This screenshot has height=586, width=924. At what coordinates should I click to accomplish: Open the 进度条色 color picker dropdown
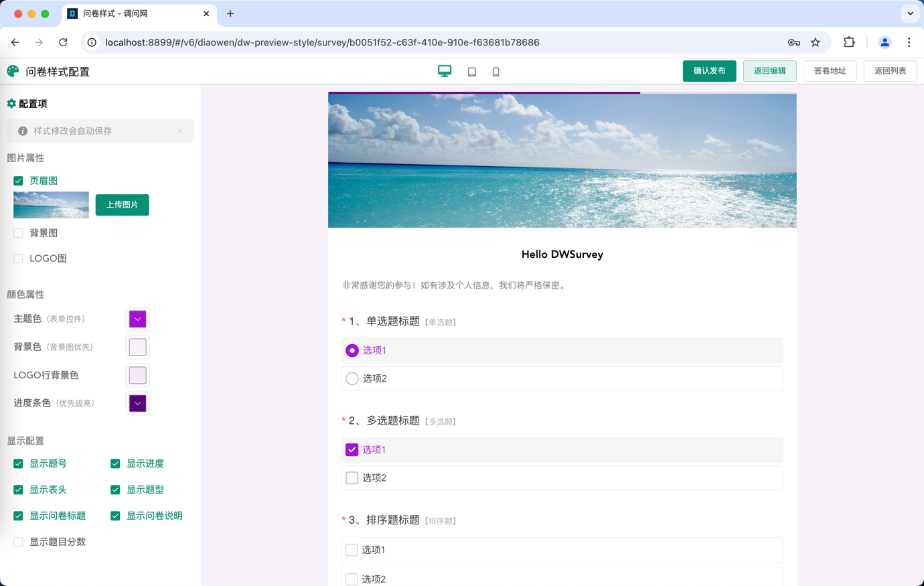click(x=138, y=404)
